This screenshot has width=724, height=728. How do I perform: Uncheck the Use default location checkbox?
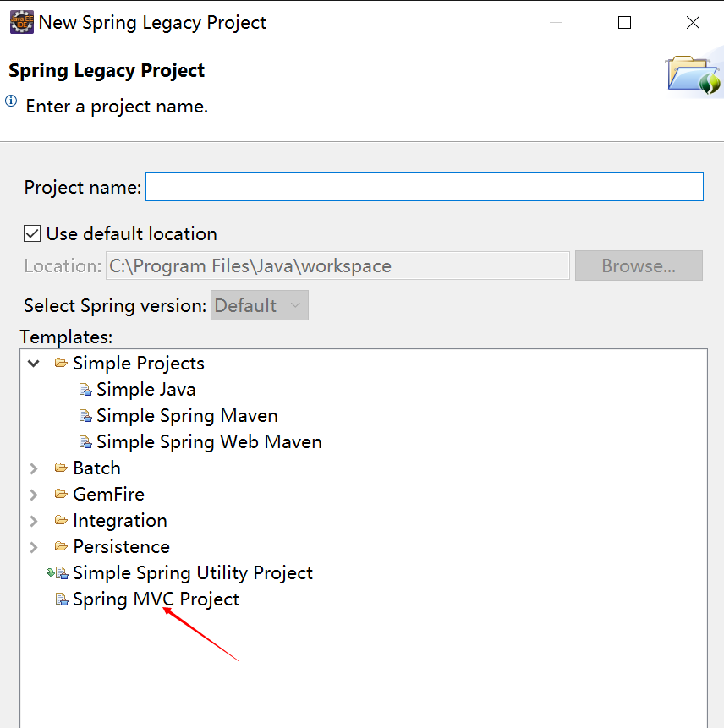tap(32, 233)
